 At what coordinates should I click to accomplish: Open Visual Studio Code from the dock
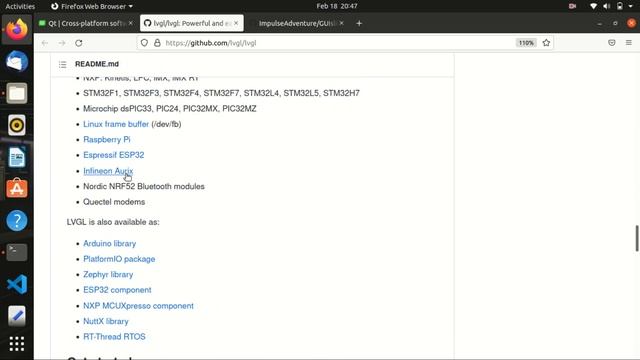tap(17, 284)
